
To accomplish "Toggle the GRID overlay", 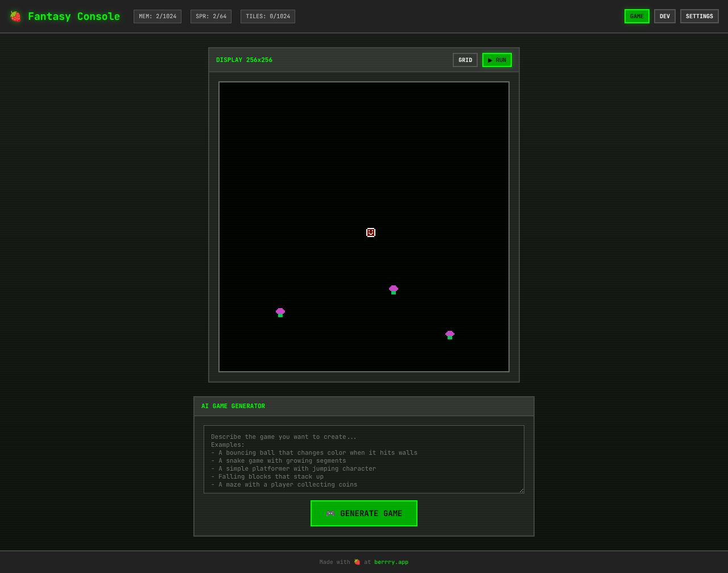I will [465, 60].
